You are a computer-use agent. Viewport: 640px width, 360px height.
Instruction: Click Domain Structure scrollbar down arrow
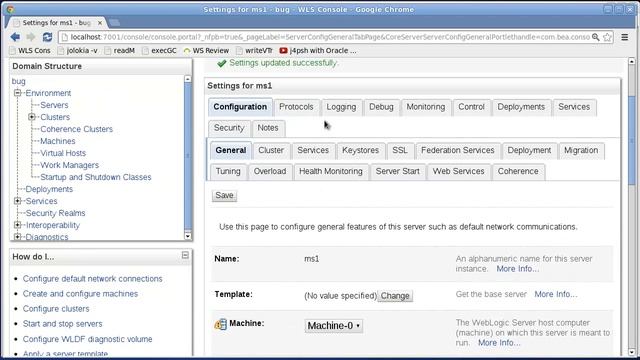pos(188,236)
